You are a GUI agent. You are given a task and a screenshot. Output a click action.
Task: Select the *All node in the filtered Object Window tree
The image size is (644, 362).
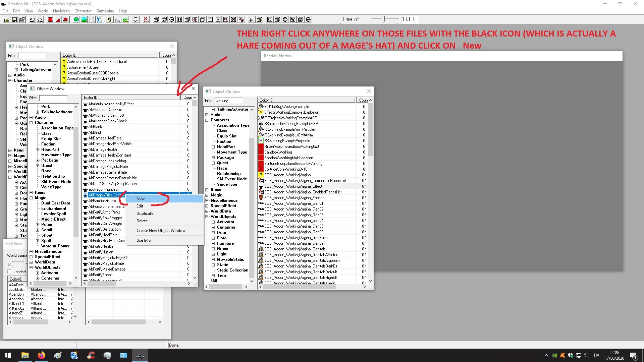[x=214, y=281]
